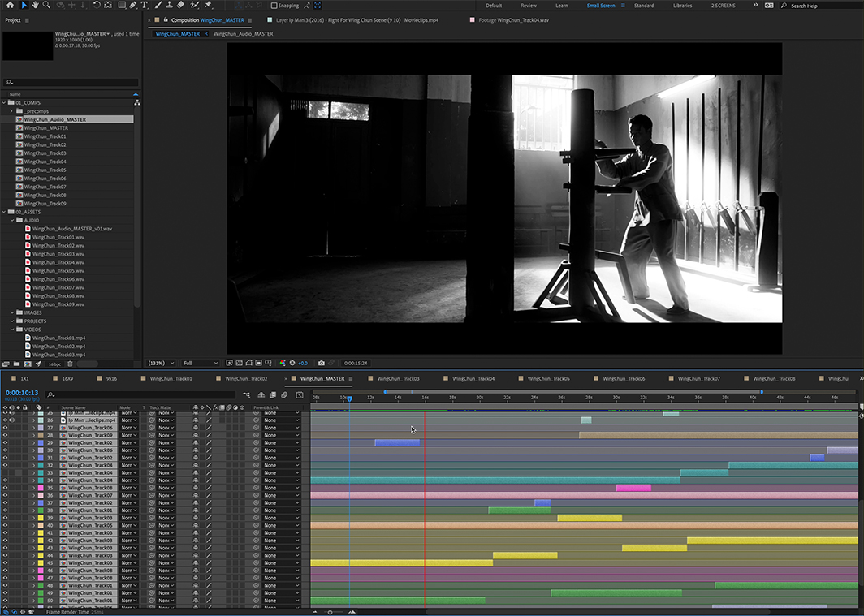Open channel and color management icon
Viewport: 864px width, 616px height.
tap(283, 363)
